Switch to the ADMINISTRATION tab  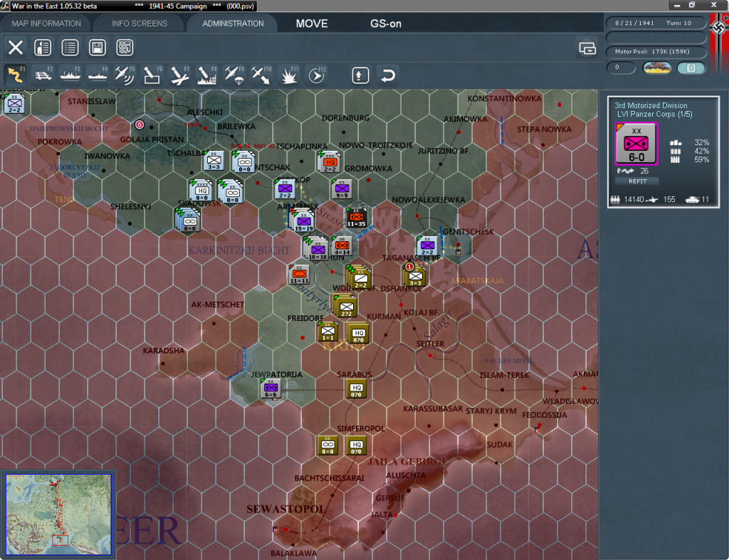[233, 23]
